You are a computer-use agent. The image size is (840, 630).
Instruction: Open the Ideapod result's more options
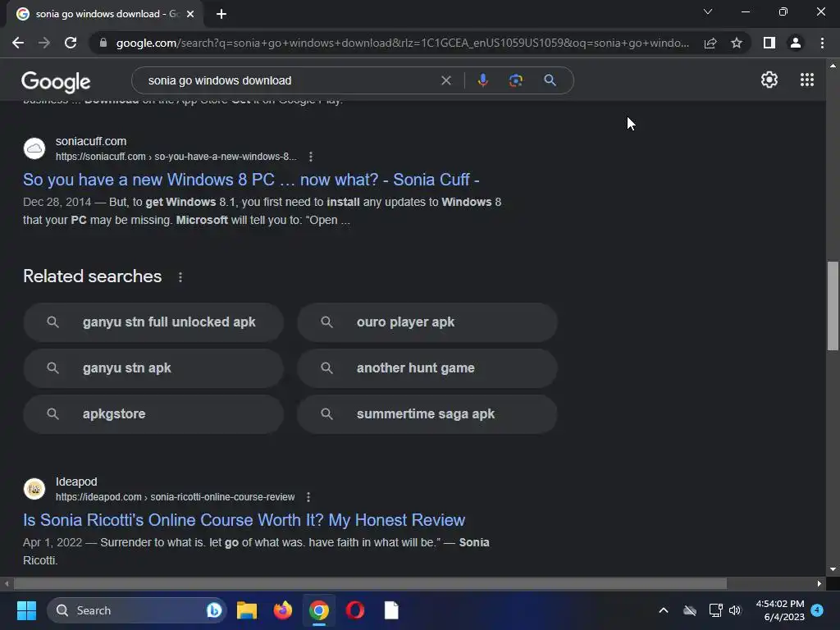tap(308, 497)
